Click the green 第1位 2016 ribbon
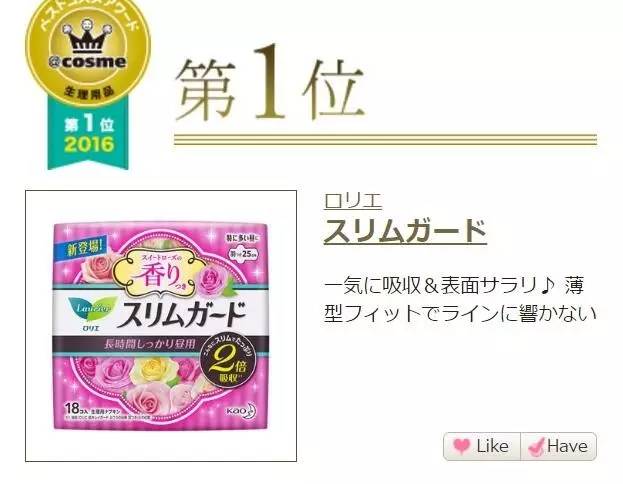Image resolution: width=623 pixels, height=484 pixels. coord(88,135)
